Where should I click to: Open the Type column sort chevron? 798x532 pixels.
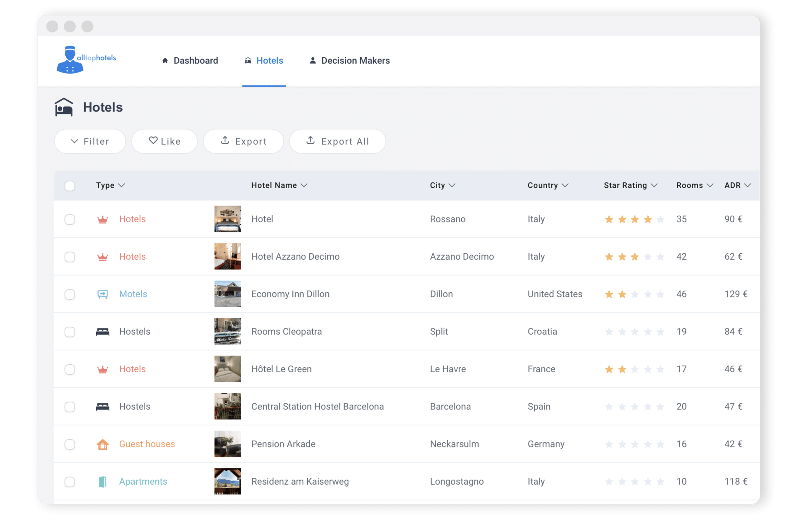[x=122, y=185]
